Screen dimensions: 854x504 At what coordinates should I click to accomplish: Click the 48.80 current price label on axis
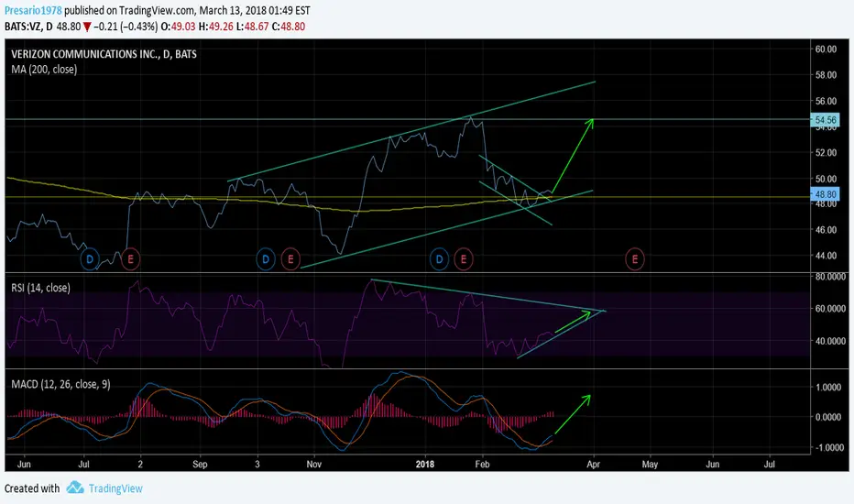pyautogui.click(x=825, y=194)
